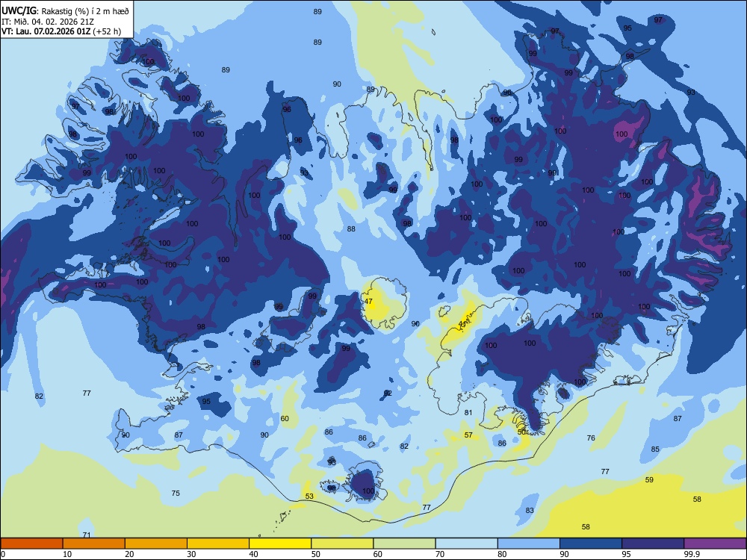Pick the bright yellow 40–50 legend swatch
The height and width of the screenshot is (560, 747).
click(280, 544)
